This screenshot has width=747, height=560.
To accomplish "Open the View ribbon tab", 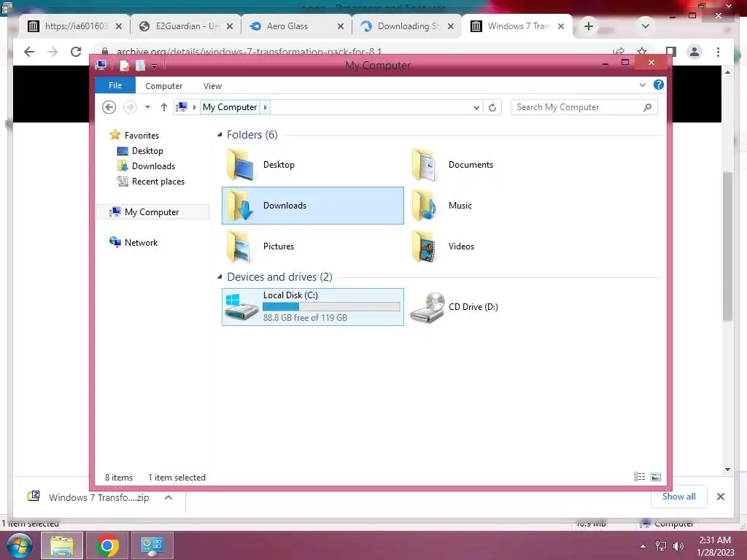I will [212, 86].
